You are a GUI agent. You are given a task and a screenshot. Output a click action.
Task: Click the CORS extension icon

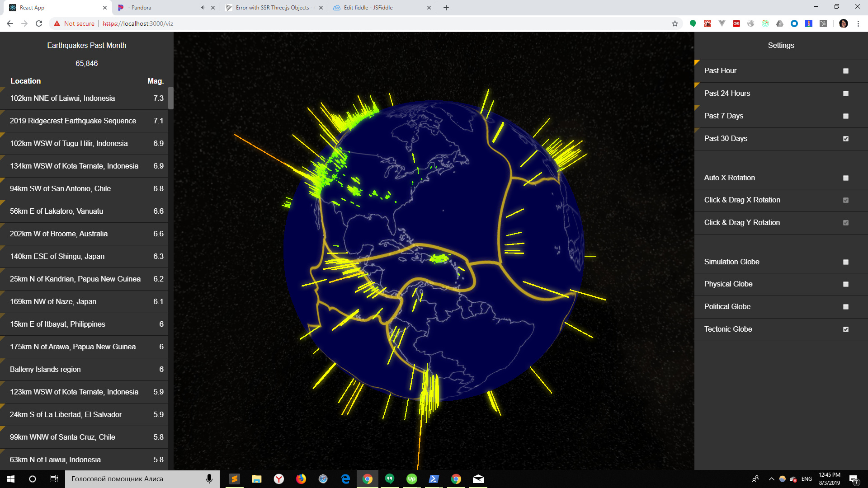(736, 23)
